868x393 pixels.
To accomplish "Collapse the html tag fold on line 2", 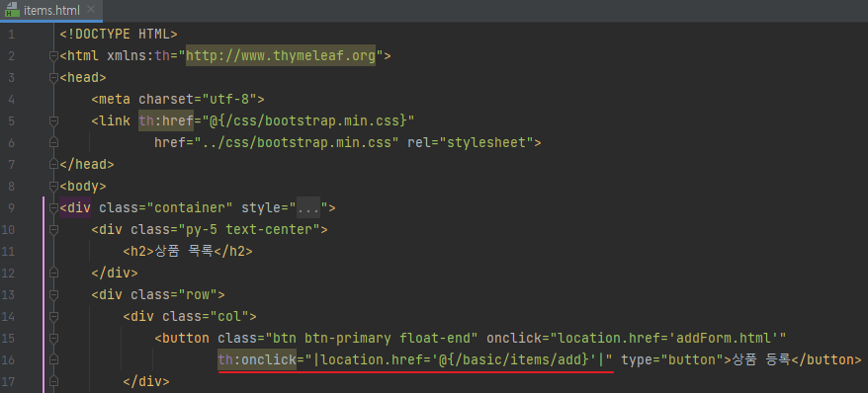I will tap(53, 56).
